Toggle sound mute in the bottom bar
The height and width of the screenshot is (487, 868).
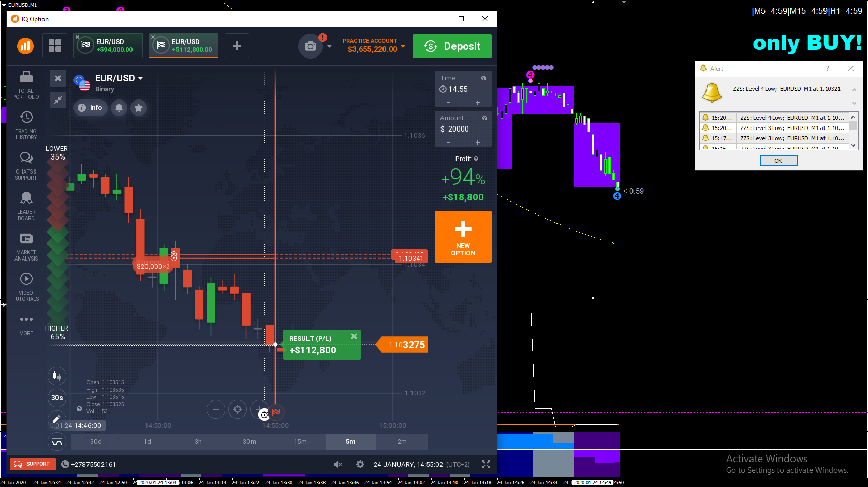click(337, 464)
